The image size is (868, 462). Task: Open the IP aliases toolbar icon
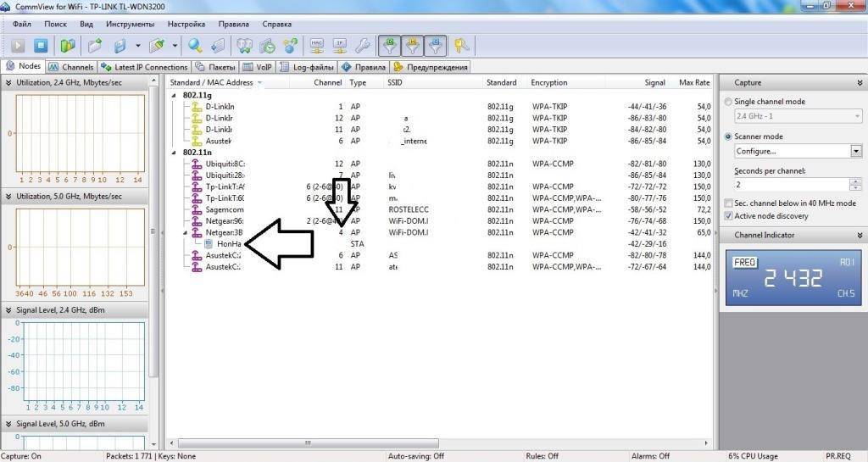point(340,46)
